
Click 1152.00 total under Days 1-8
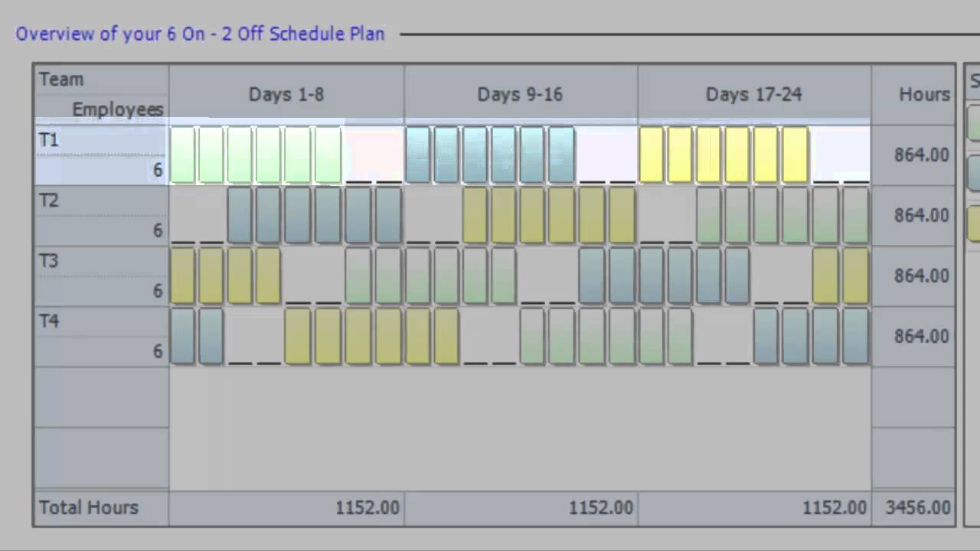[367, 508]
